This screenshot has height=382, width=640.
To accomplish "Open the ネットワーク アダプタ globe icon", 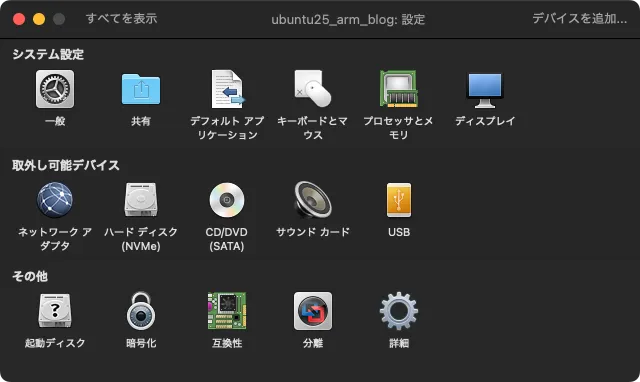I will pos(55,200).
